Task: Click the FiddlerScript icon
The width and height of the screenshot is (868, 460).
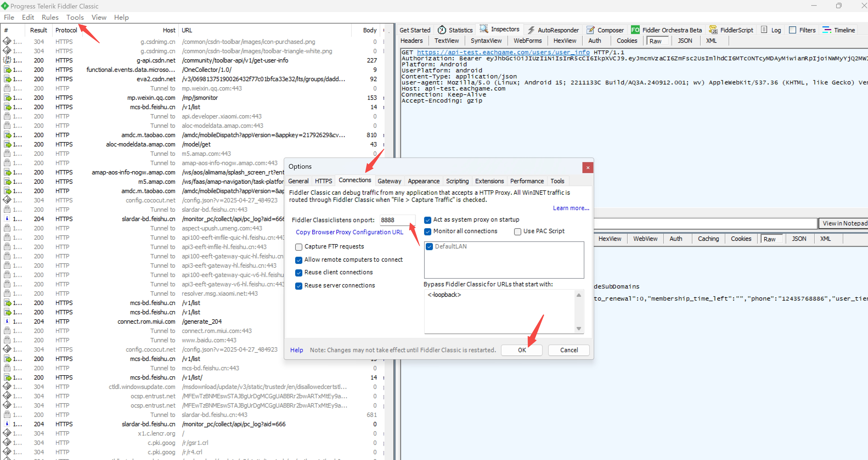Action: [x=713, y=30]
